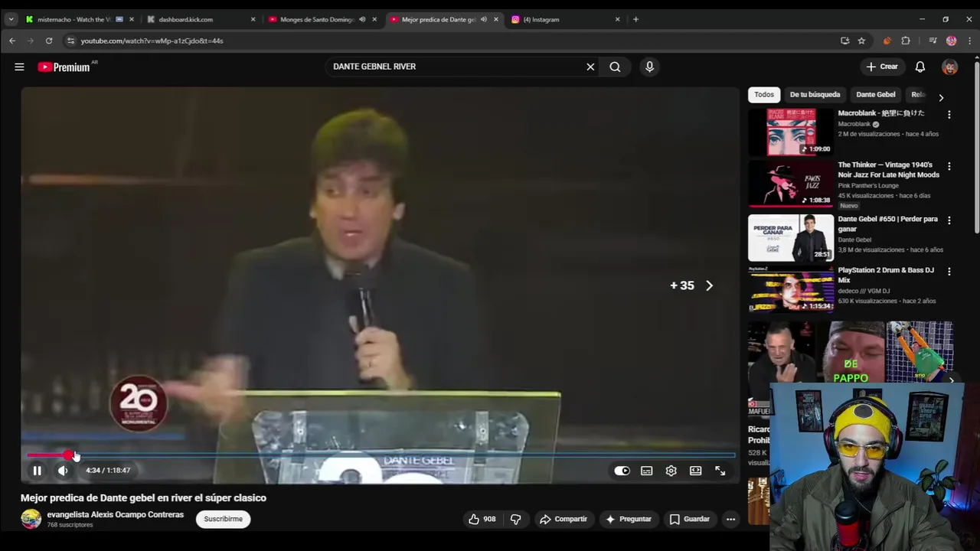Clear the search box with X
980x551 pixels.
point(590,67)
